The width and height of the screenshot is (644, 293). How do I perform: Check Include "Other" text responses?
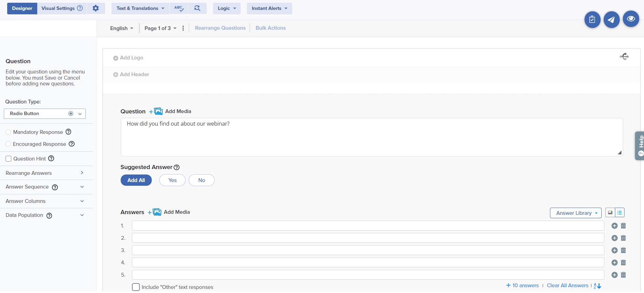pos(136,287)
